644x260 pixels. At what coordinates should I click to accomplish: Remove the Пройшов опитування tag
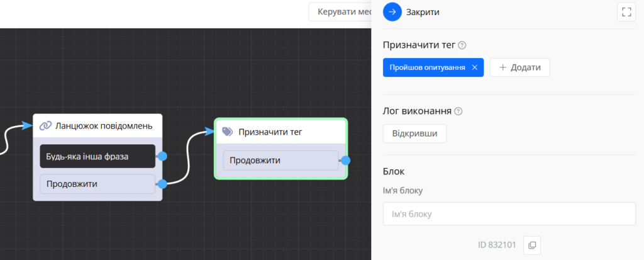[x=475, y=67]
